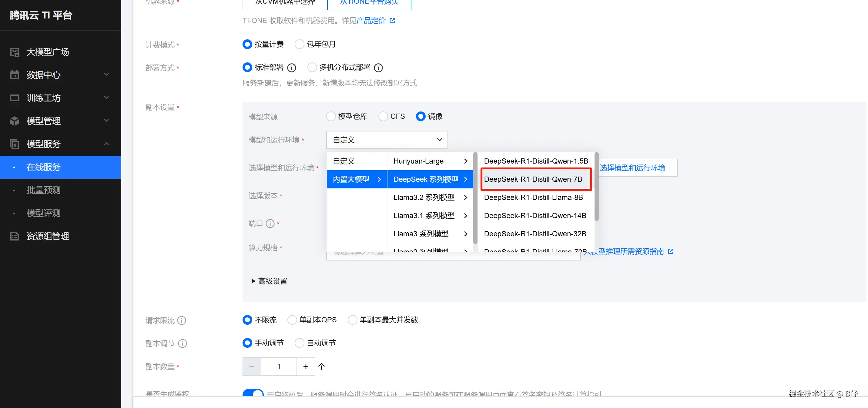
Task: Click the 资源组管理 list icon
Action: [15, 236]
